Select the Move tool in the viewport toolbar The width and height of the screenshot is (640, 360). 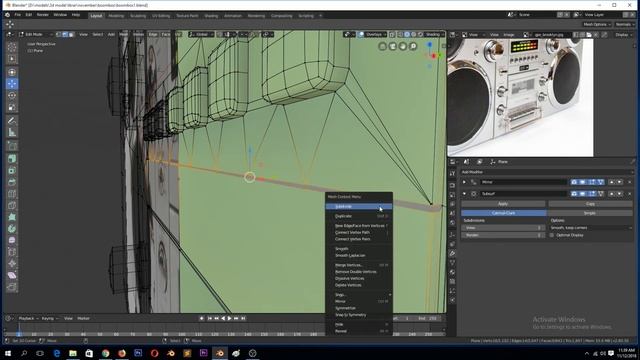(x=12, y=84)
